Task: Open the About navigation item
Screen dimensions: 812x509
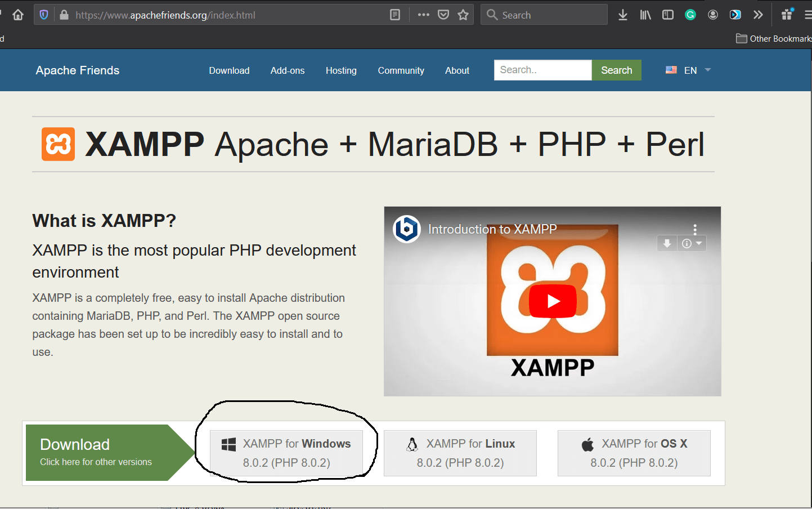Action: 457,70
